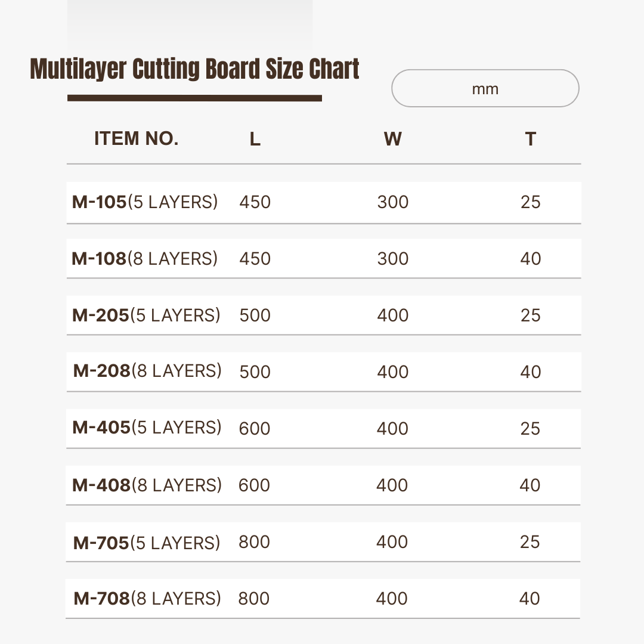The width and height of the screenshot is (644, 644).
Task: Select the M-705 (5 LAYERS) item
Action: (x=147, y=543)
